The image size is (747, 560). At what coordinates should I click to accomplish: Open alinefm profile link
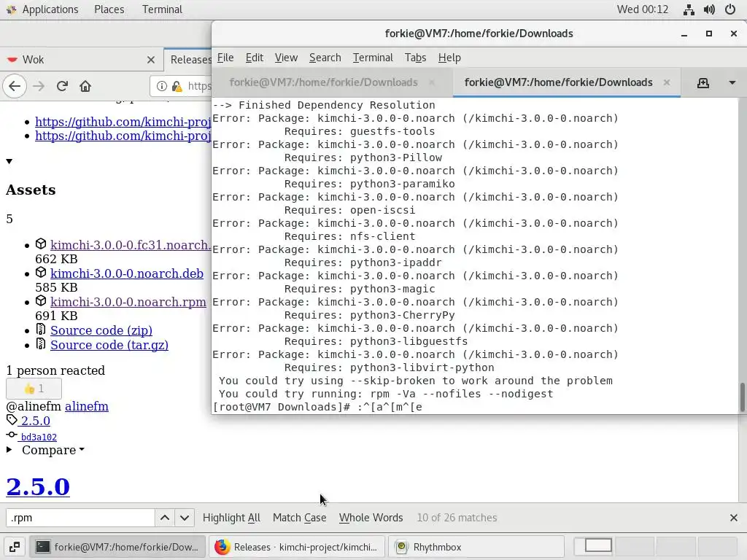[x=87, y=406]
